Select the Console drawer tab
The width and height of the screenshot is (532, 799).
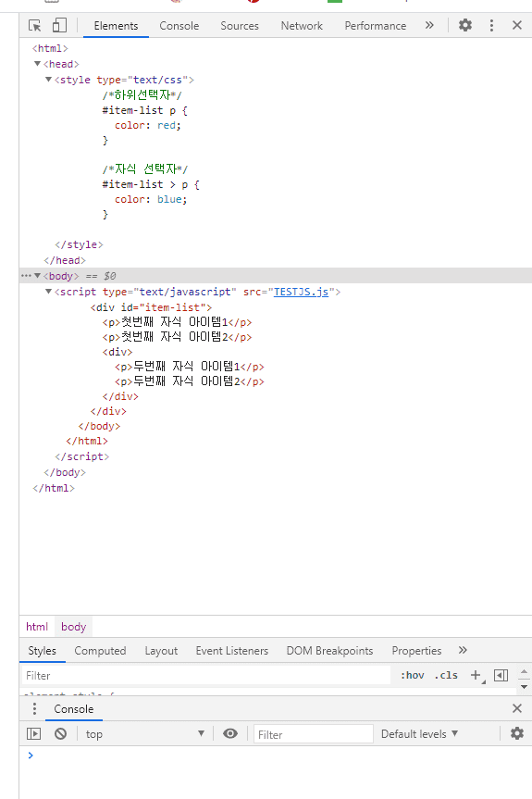click(x=74, y=709)
